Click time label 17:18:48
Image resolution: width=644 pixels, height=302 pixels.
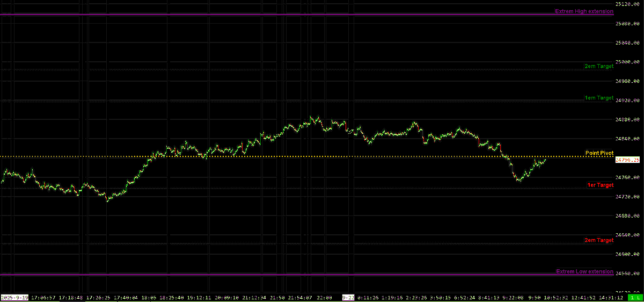click(71, 297)
